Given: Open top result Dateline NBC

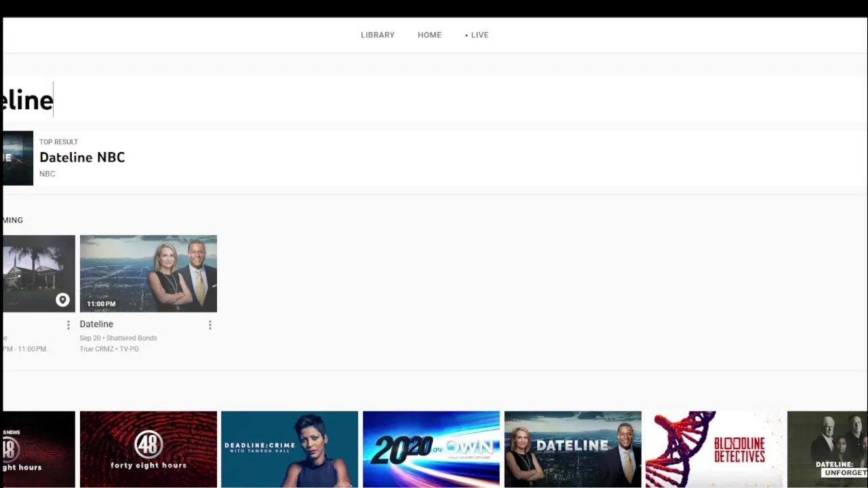Looking at the screenshot, I should tap(434, 158).
